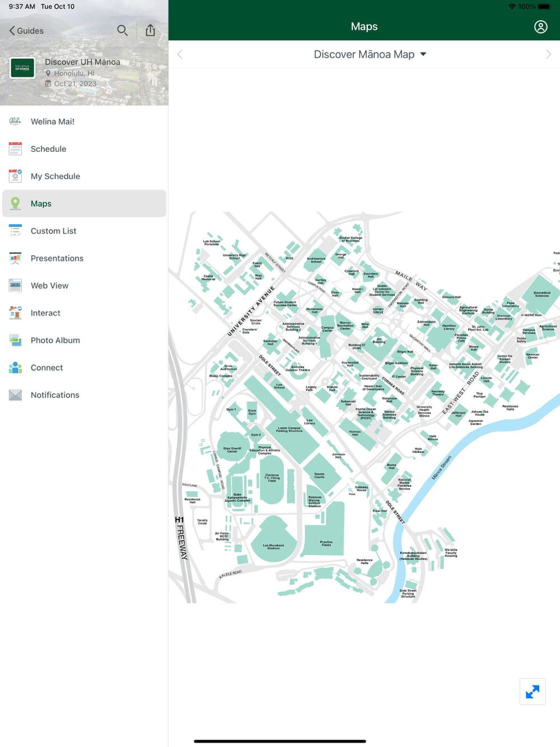
Task: Open the Custom List menu item
Action: 84,231
